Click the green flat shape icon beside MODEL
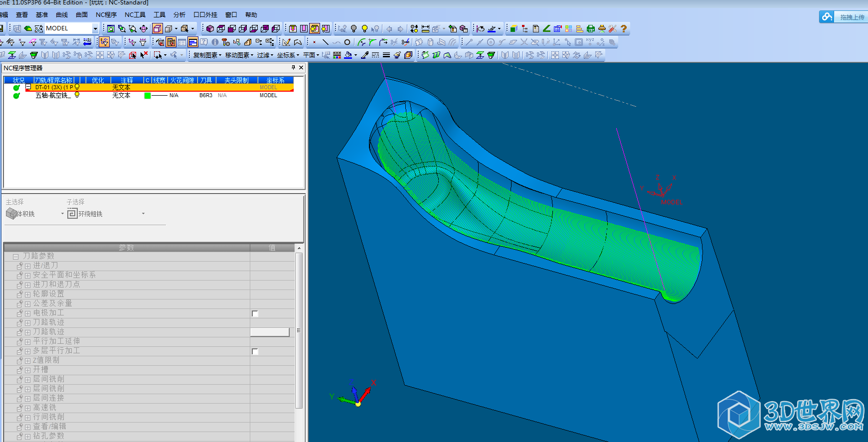868x442 pixels. (x=28, y=28)
